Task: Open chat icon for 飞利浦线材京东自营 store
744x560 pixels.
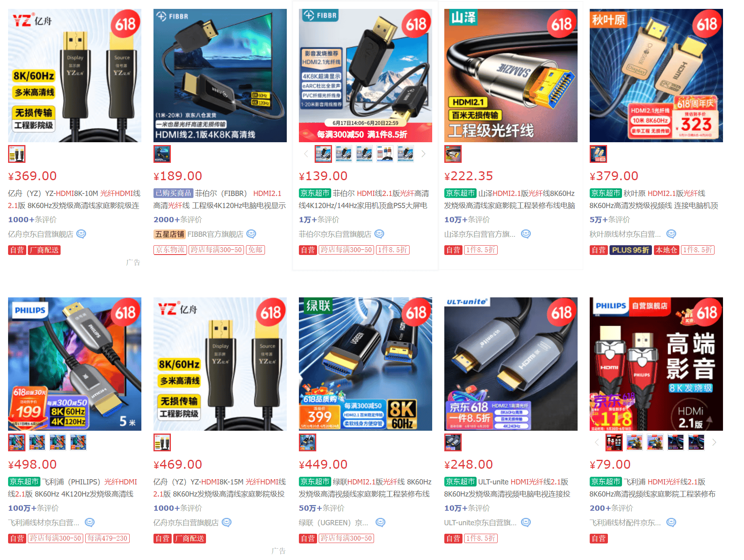Action: (x=90, y=522)
